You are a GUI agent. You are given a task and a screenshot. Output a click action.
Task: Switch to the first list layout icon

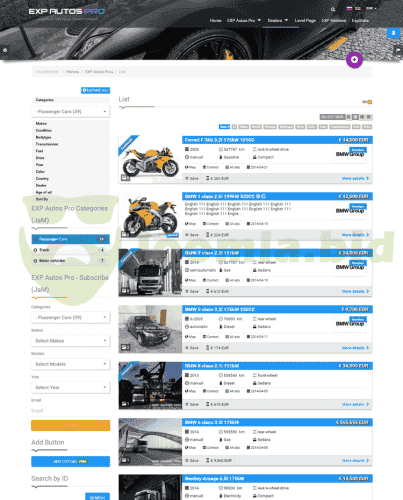tap(349, 117)
